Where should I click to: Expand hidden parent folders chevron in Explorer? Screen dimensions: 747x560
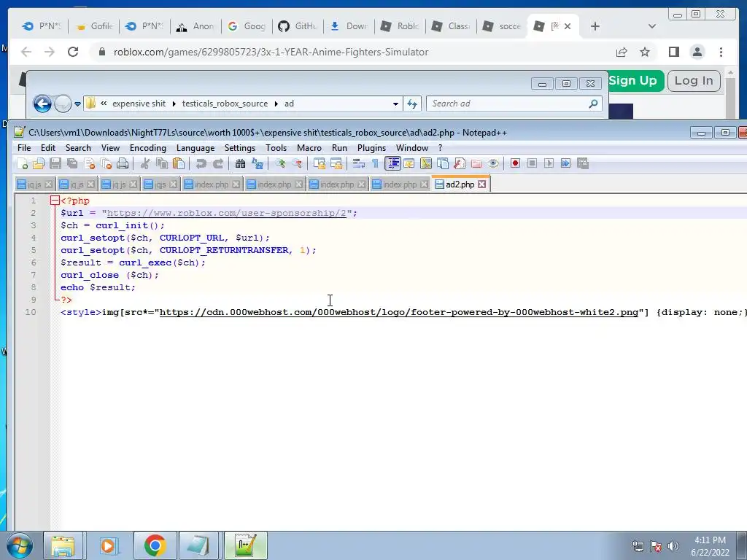(x=104, y=104)
